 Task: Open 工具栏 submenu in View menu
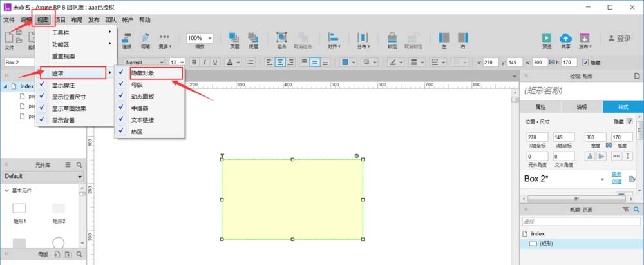(75, 32)
